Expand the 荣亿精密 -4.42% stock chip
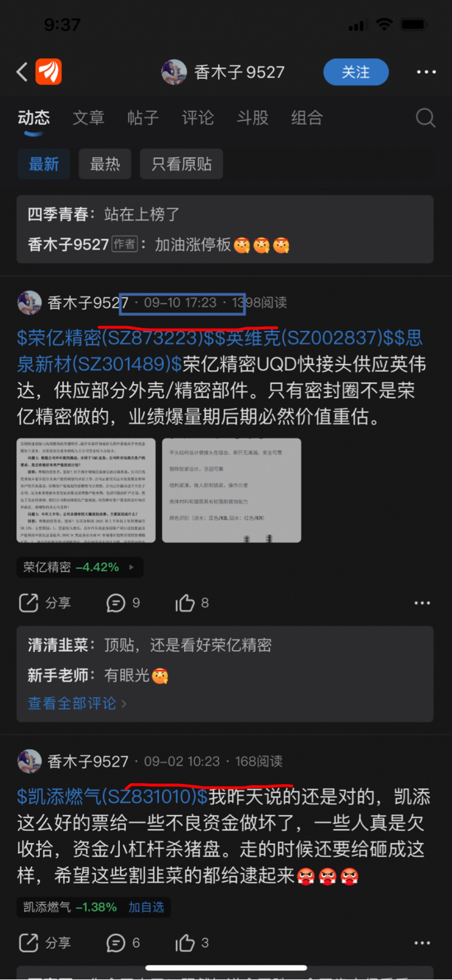Screen dimensions: 452x980 (x=80, y=567)
